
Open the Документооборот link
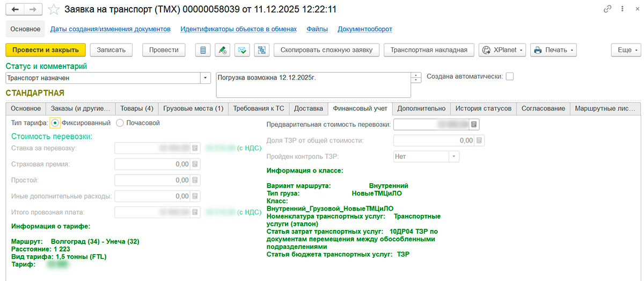365,29
